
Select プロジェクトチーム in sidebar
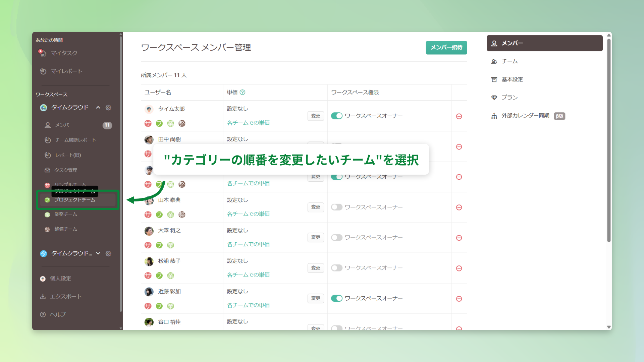75,200
